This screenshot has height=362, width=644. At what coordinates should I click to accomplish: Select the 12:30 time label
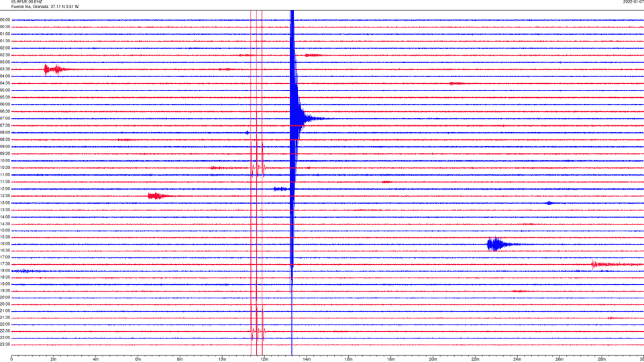pyautogui.click(x=5, y=196)
